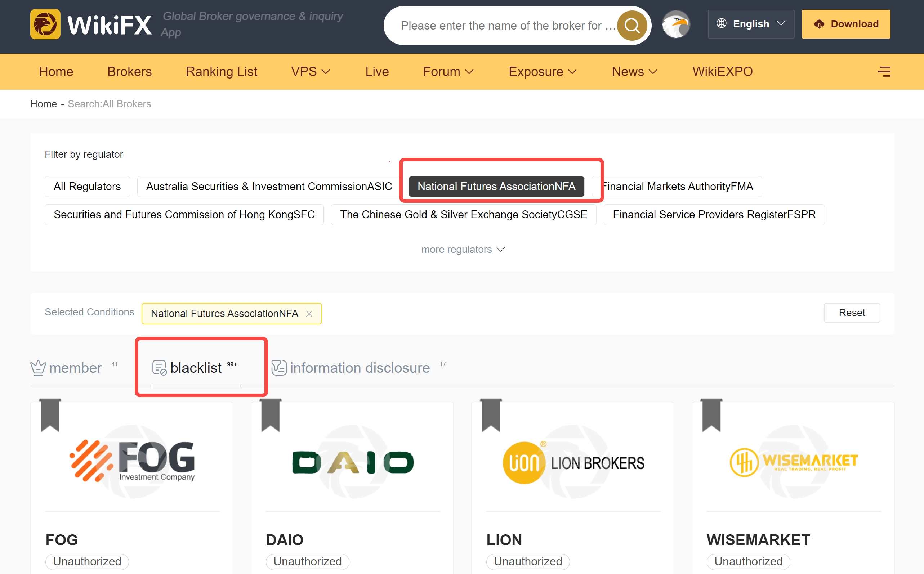This screenshot has width=924, height=574.
Task: Open the English language dropdown
Action: [x=751, y=24]
